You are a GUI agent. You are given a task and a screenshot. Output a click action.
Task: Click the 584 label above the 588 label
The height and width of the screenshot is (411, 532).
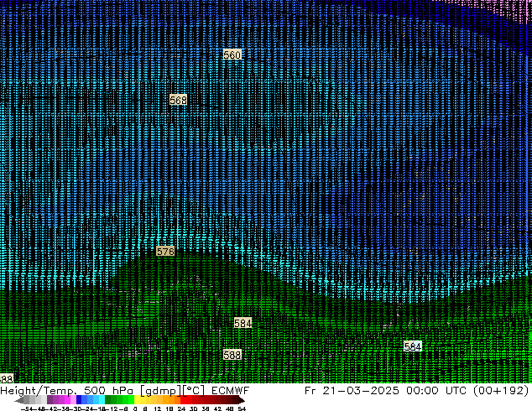pyautogui.click(x=243, y=323)
